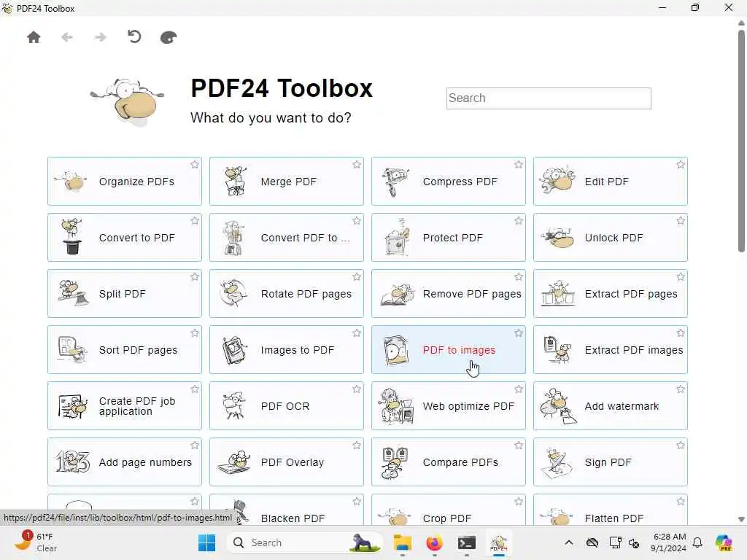Viewport: 747px width, 560px height.
Task: Click the Convert PDF to... blender icon
Action: [234, 238]
